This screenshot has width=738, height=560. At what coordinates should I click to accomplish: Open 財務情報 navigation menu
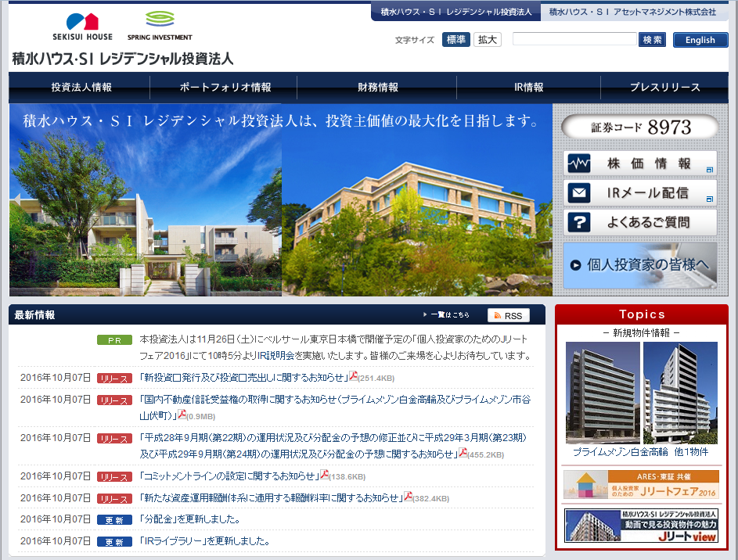378,88
